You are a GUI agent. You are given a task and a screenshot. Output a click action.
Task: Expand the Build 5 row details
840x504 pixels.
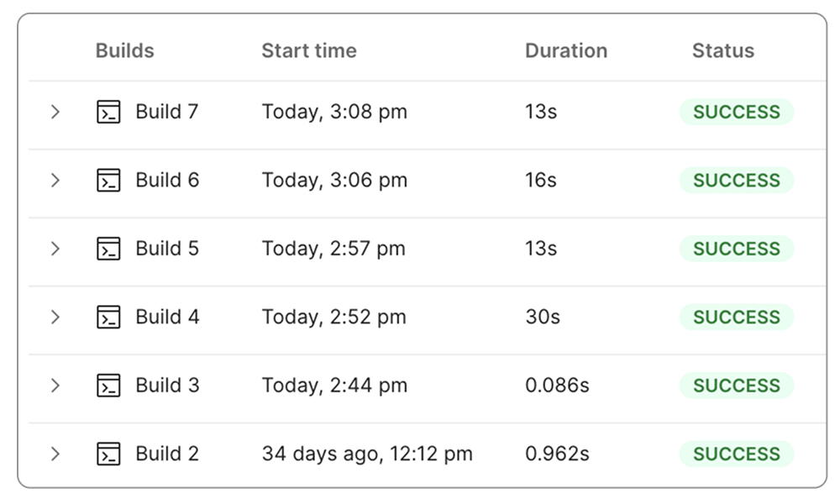[56, 249]
